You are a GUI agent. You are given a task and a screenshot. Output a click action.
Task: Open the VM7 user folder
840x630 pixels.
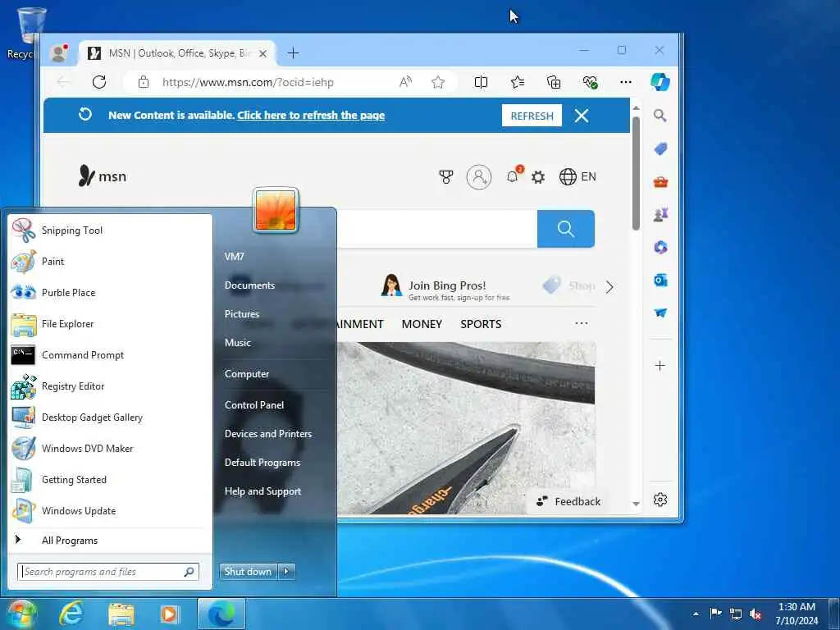[234, 256]
